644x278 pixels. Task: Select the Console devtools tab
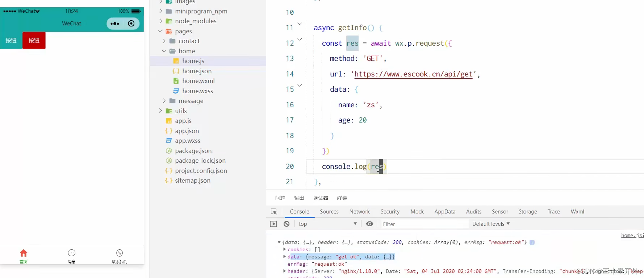(300, 212)
